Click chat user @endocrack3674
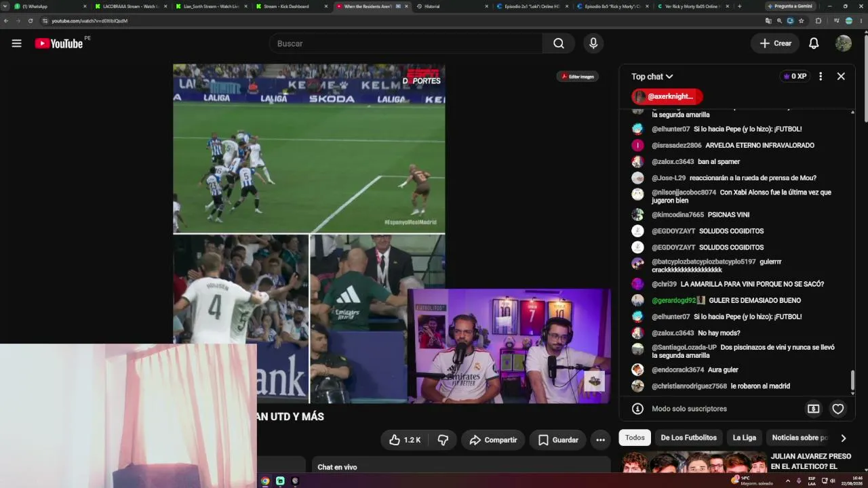 tap(678, 370)
